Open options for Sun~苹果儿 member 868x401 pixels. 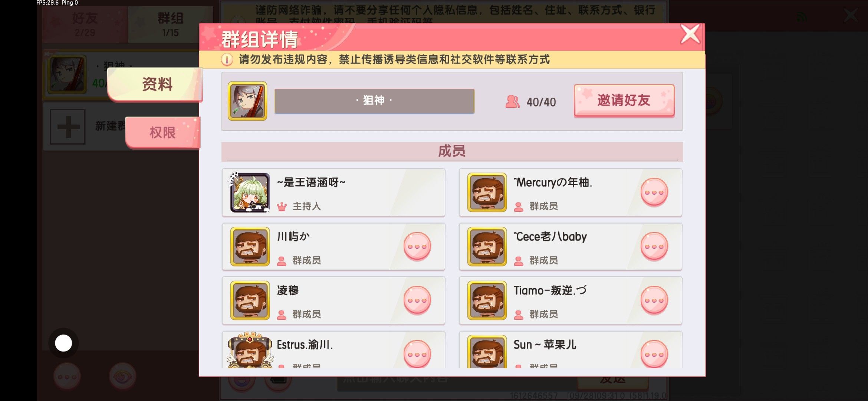coord(654,354)
